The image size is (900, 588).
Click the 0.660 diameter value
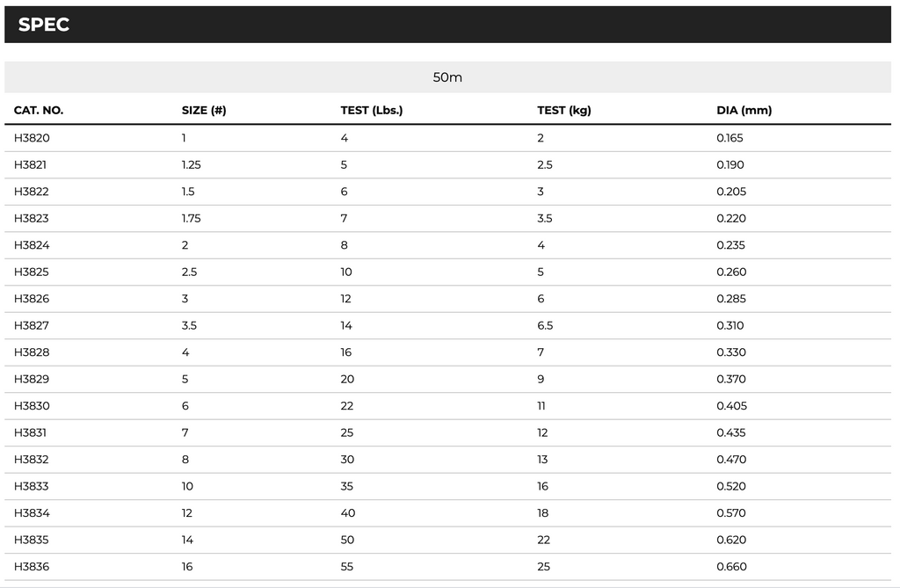coord(731,567)
